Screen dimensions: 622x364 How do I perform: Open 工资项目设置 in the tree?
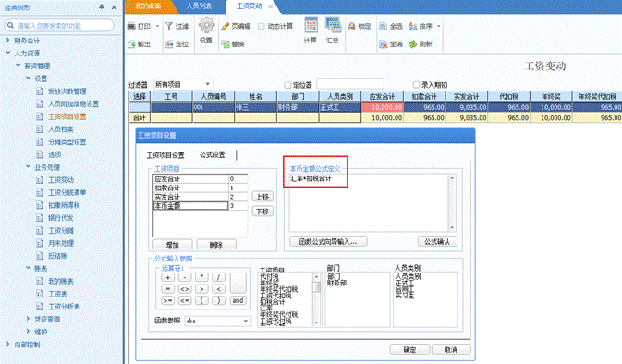click(67, 116)
